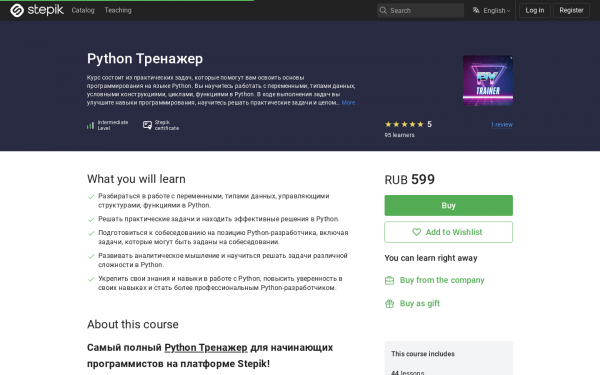Image resolution: width=600 pixels, height=375 pixels.
Task: Open the 1 review link
Action: [x=502, y=125]
